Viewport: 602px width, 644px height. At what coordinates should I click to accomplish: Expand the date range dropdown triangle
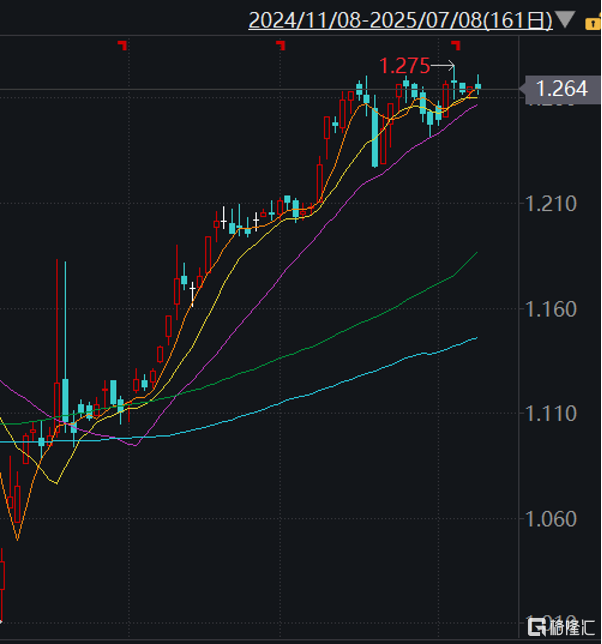pyautogui.click(x=565, y=20)
